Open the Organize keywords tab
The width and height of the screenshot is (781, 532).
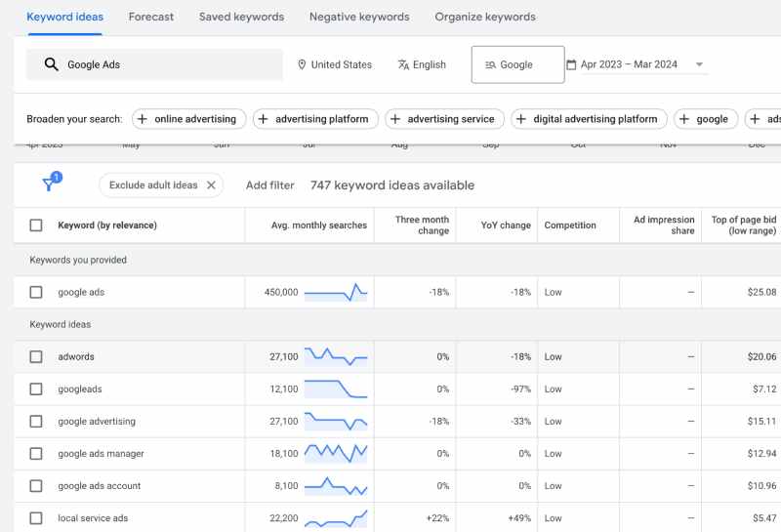485,17
